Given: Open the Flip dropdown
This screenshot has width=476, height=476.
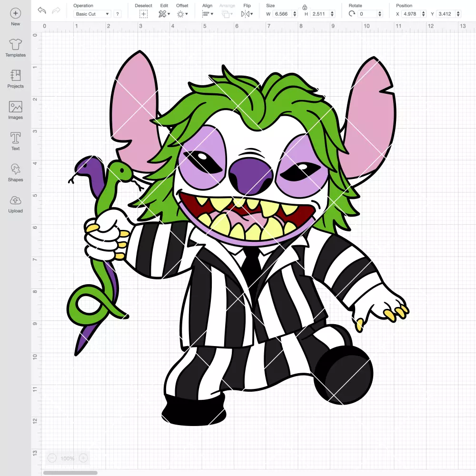Looking at the screenshot, I should pyautogui.click(x=247, y=14).
